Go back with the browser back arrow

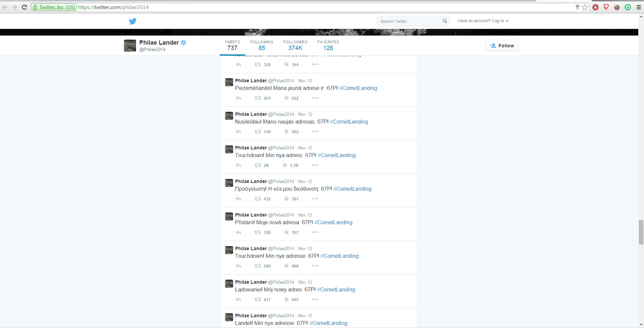click(5, 7)
